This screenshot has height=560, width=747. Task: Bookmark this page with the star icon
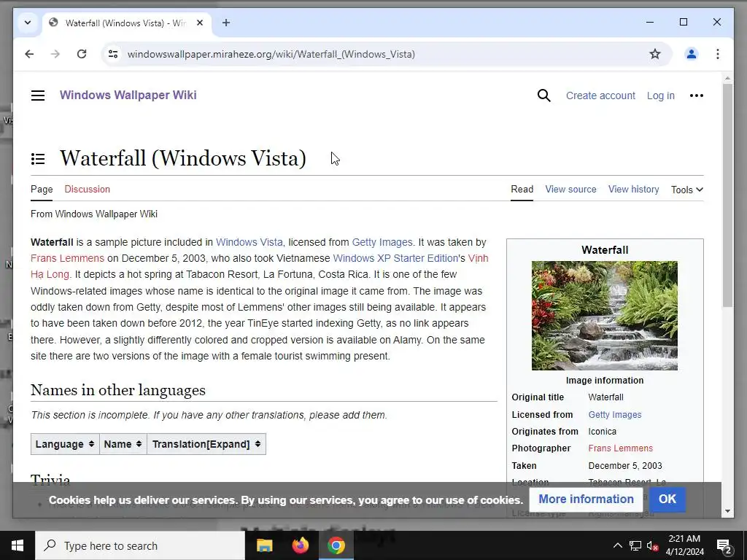(x=655, y=54)
